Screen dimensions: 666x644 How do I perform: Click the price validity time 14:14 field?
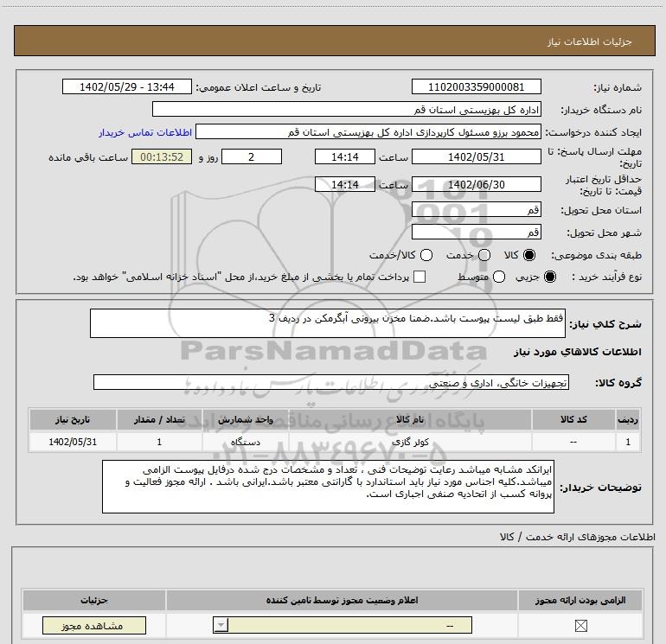pos(345,184)
